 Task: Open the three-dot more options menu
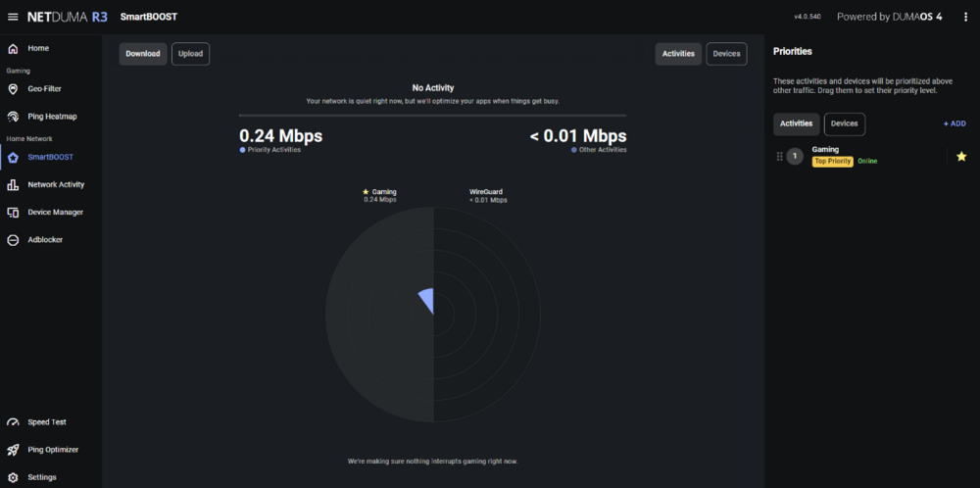point(966,17)
